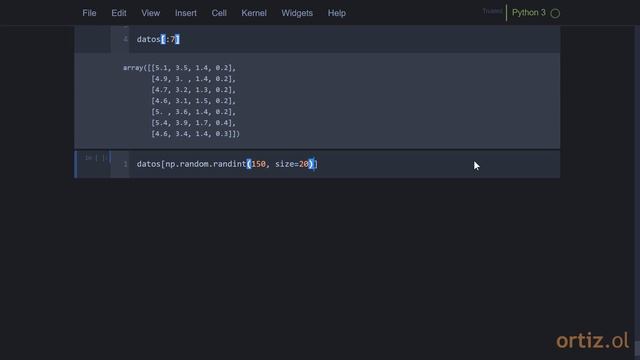Open the Edit menu
This screenshot has height=360, width=640.
tap(119, 13)
